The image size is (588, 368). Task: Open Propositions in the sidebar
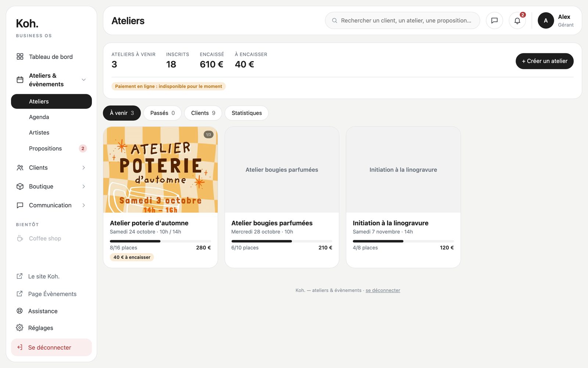click(x=51, y=148)
